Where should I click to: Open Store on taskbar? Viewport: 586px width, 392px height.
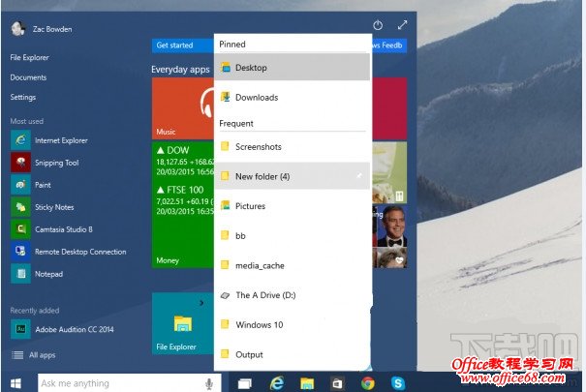tap(337, 383)
